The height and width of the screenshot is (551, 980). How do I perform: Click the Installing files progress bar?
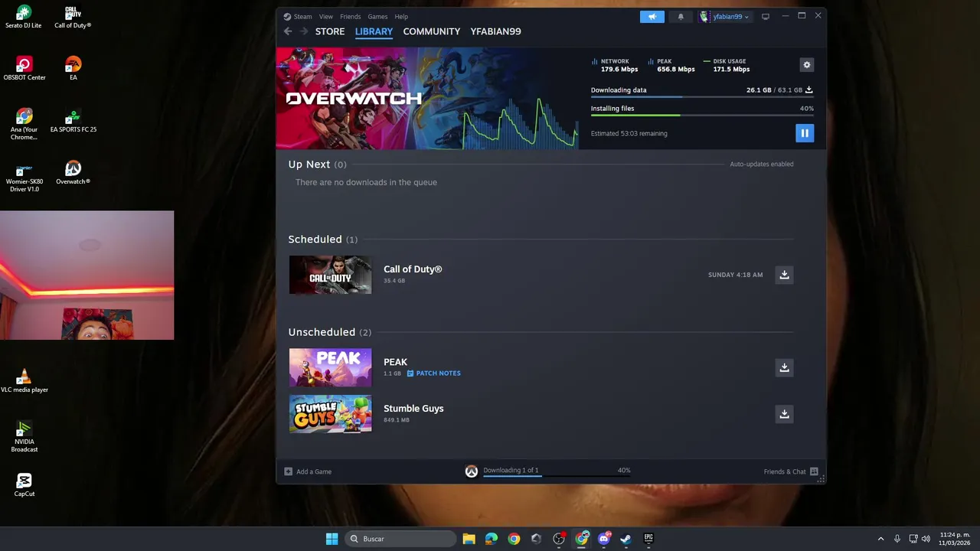click(702, 116)
